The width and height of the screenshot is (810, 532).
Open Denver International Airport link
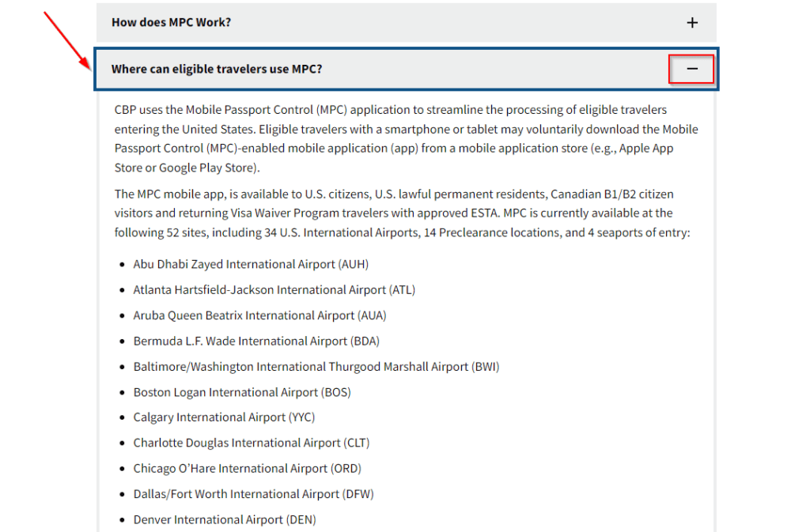tap(224, 519)
